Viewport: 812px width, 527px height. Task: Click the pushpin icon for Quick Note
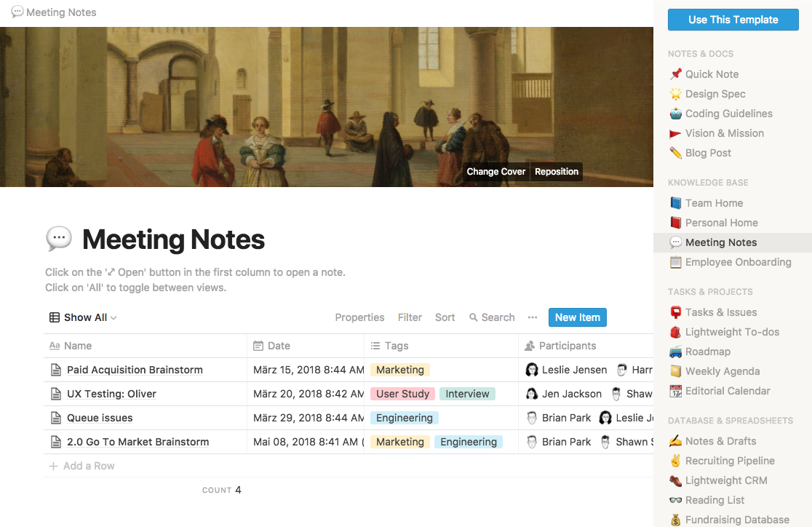click(675, 74)
